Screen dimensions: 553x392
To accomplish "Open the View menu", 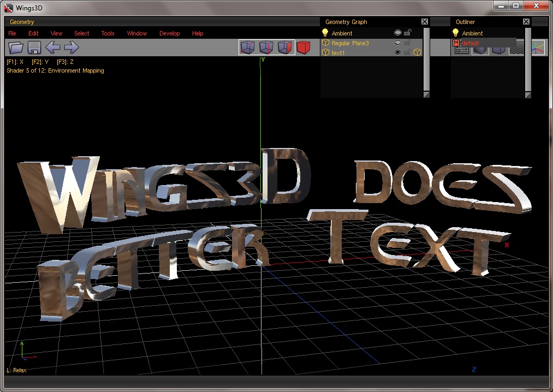I will 56,33.
